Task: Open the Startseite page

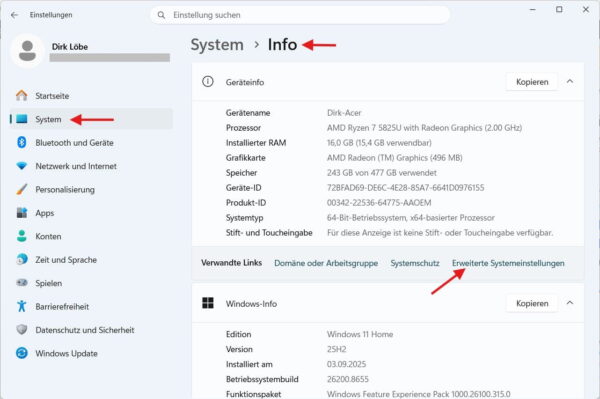Action: click(x=91, y=96)
